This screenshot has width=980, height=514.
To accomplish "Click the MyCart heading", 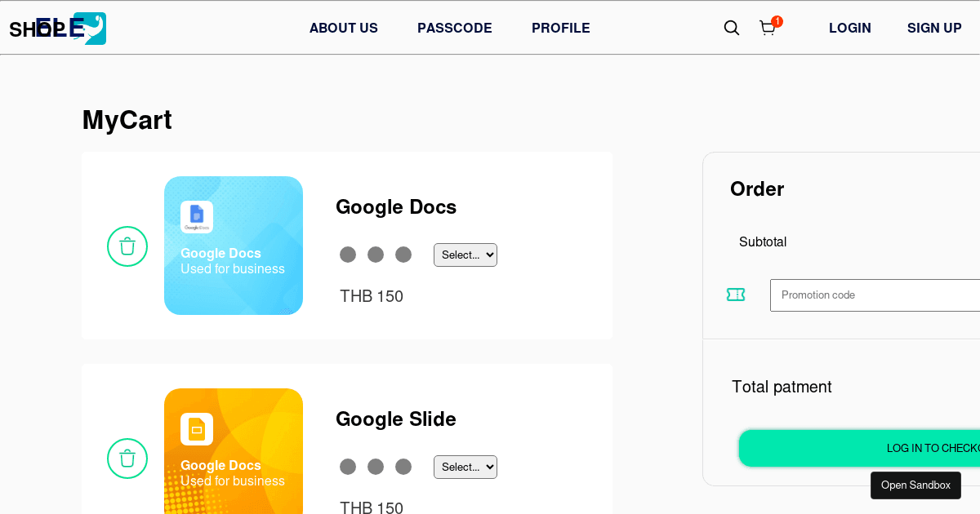I will click(127, 120).
